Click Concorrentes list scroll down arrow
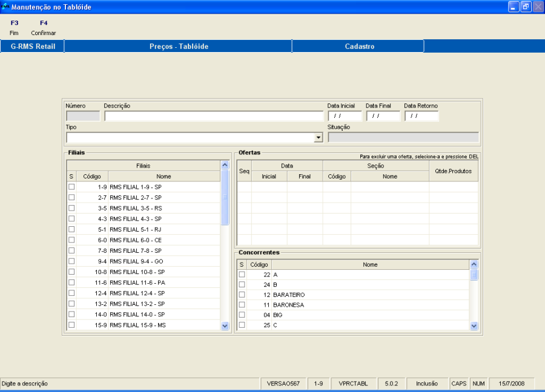This screenshot has height=392, width=545. tap(474, 325)
